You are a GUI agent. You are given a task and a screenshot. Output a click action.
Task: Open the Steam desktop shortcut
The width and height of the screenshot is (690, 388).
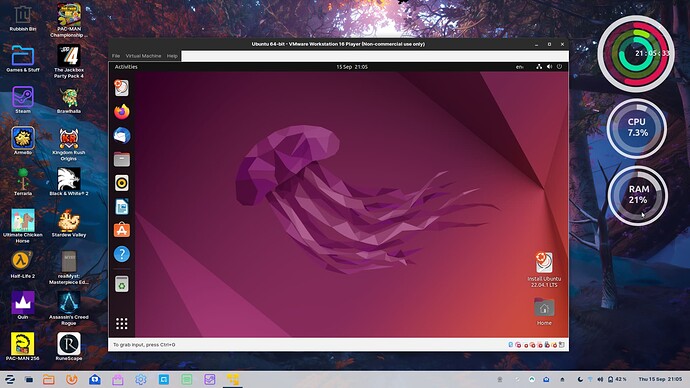pyautogui.click(x=23, y=100)
